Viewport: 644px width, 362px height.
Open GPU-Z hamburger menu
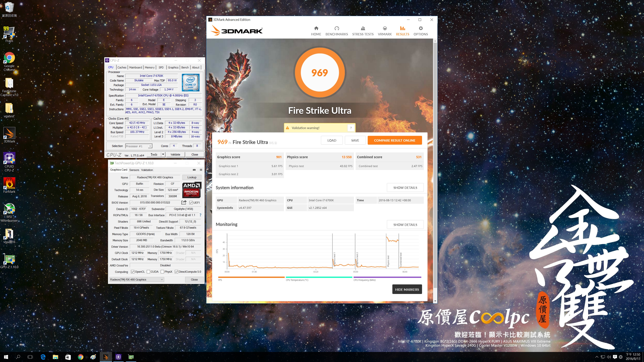[201, 170]
